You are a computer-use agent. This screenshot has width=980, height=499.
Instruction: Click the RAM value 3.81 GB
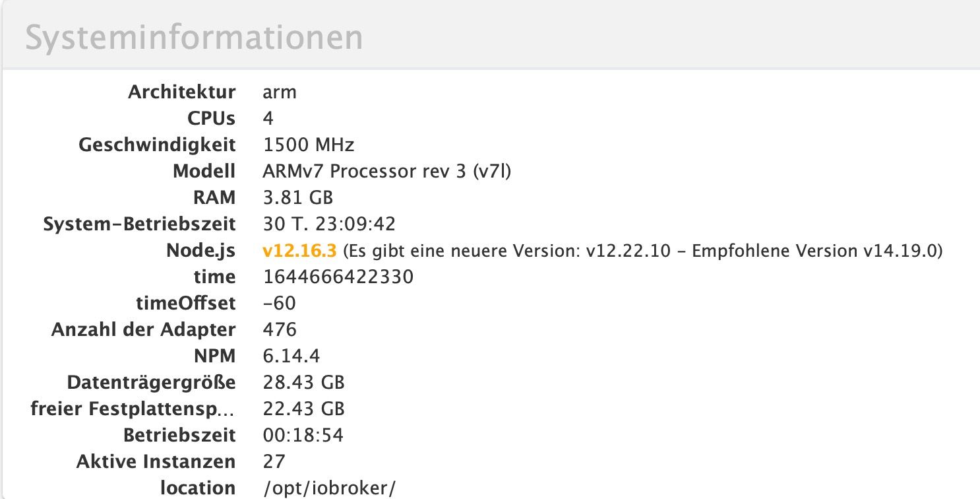pyautogui.click(x=297, y=197)
